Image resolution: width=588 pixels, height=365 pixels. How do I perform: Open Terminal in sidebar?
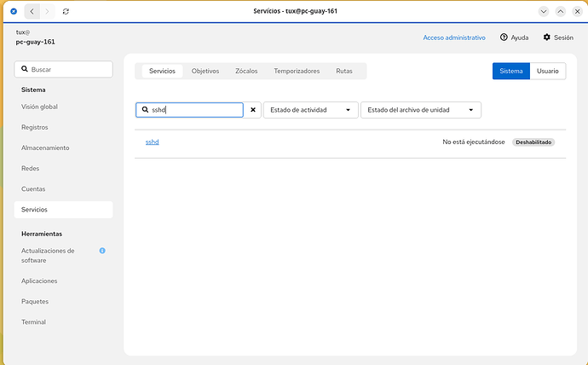pos(63,322)
